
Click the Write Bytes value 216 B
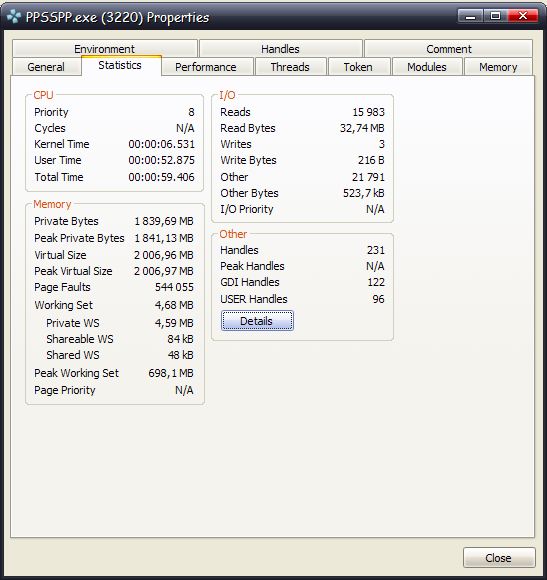tap(371, 160)
